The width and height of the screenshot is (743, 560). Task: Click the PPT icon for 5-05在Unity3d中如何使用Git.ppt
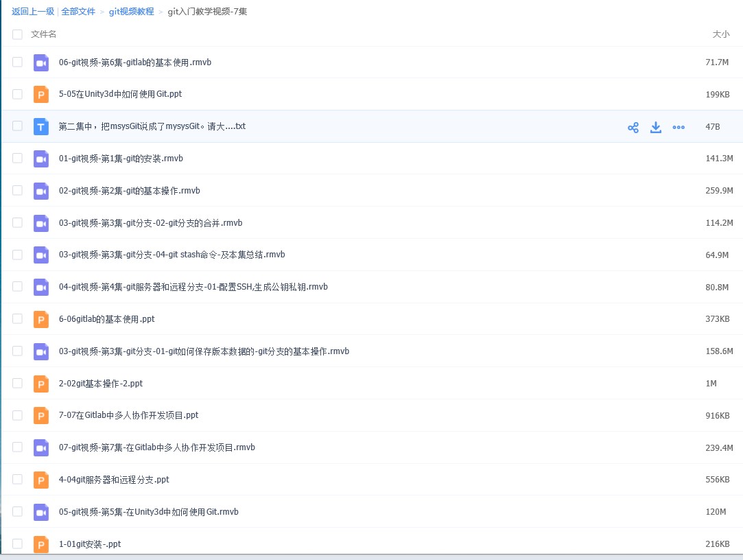[41, 94]
